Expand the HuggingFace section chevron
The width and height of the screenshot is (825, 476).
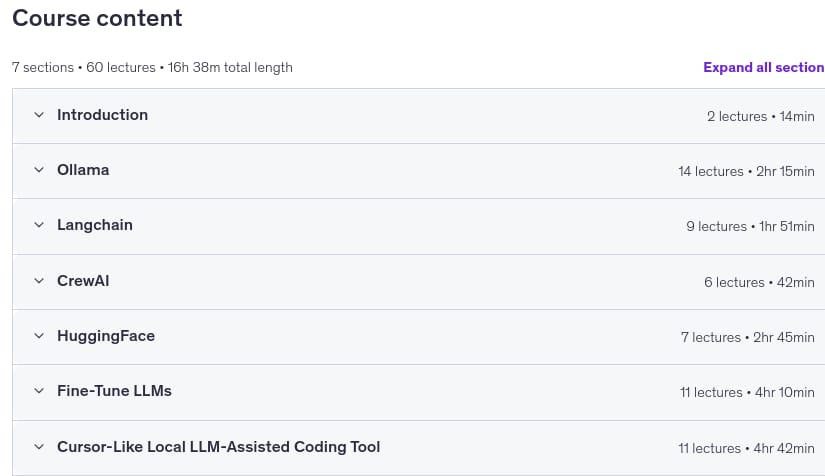pyautogui.click(x=39, y=336)
